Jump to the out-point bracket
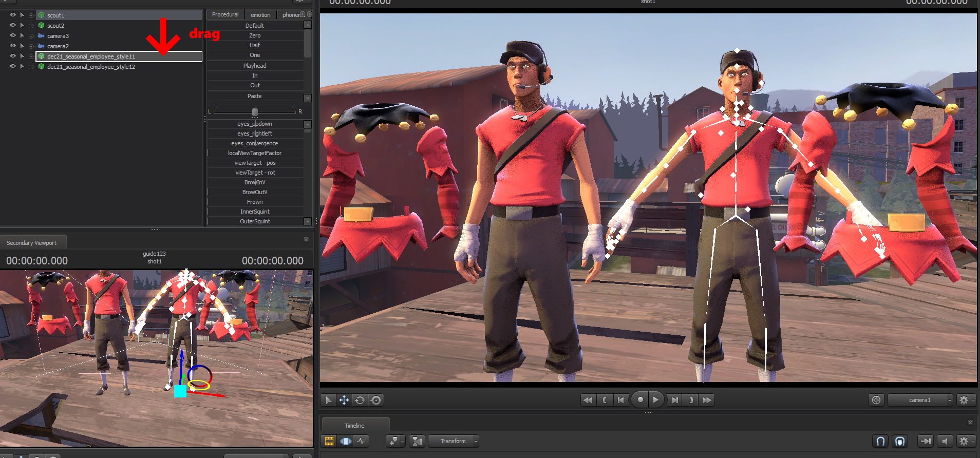Viewport: 980px width, 458px height. tap(691, 400)
